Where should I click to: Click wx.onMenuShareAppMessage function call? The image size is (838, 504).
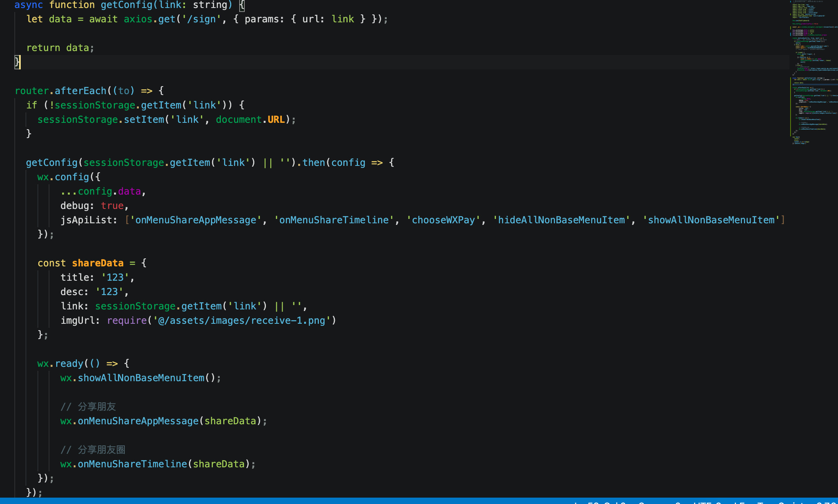coord(138,421)
